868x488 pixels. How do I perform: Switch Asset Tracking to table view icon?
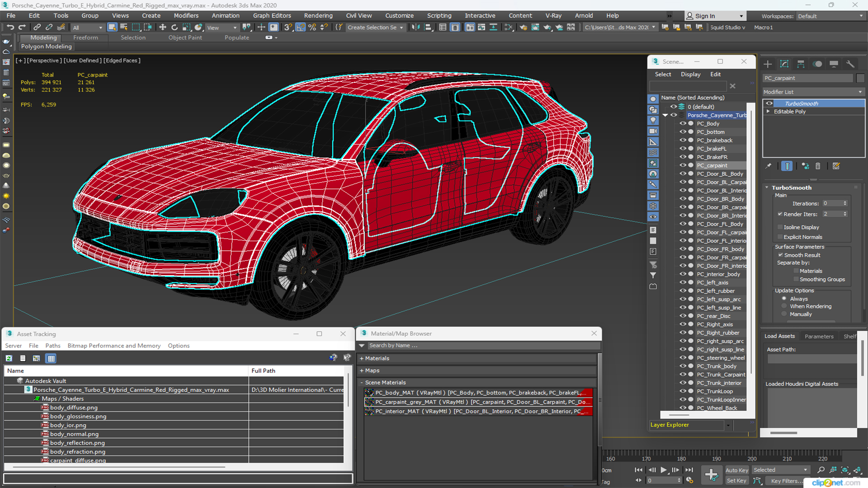pyautogui.click(x=51, y=358)
